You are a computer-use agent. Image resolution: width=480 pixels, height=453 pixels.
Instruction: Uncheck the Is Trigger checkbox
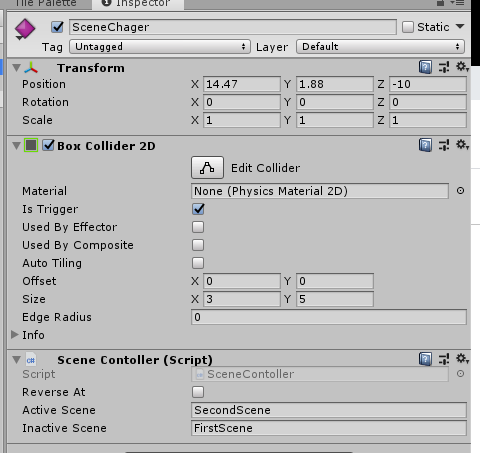click(x=198, y=209)
